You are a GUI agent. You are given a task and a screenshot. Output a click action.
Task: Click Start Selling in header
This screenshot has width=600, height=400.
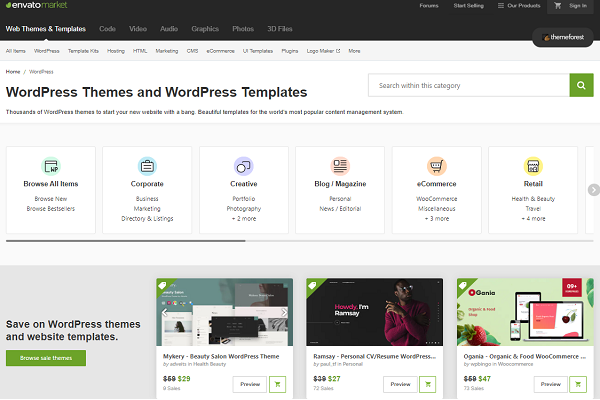(x=468, y=6)
